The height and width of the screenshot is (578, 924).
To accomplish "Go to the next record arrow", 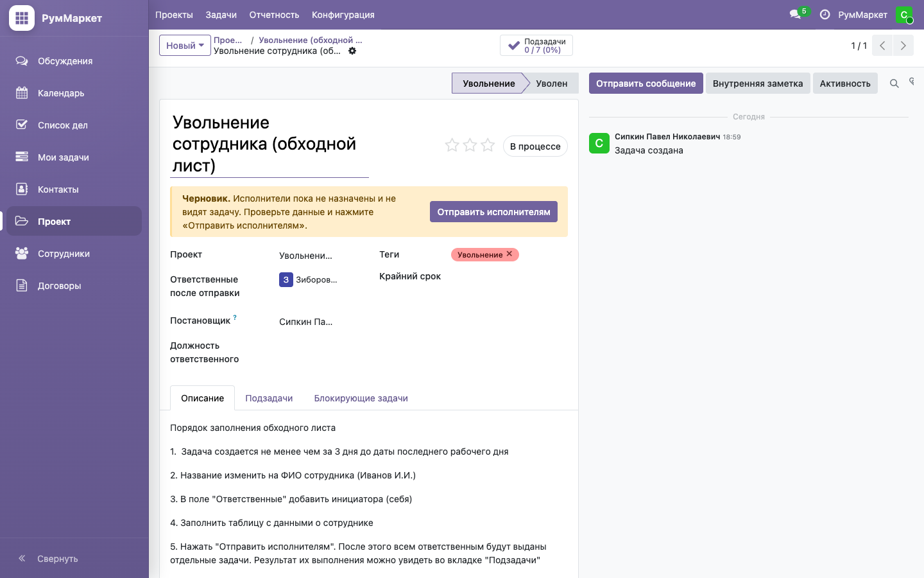I will click(x=903, y=46).
